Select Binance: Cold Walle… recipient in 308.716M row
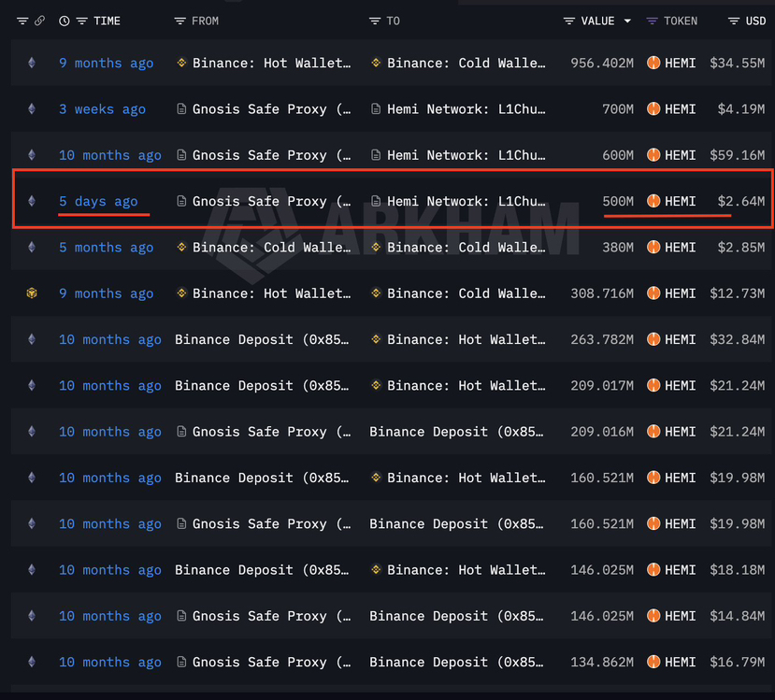This screenshot has width=775, height=700. coord(466,293)
